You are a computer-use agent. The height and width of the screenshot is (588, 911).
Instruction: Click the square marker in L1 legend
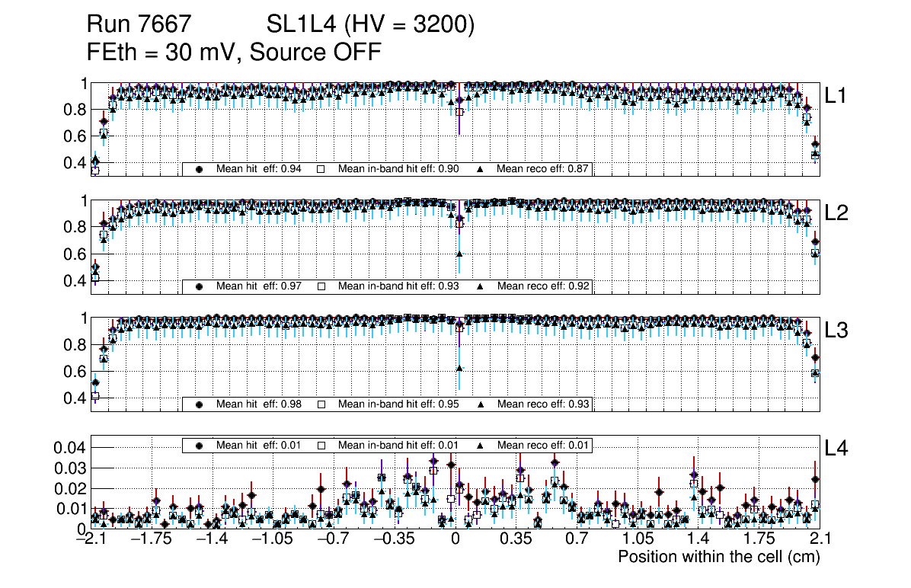[321, 169]
